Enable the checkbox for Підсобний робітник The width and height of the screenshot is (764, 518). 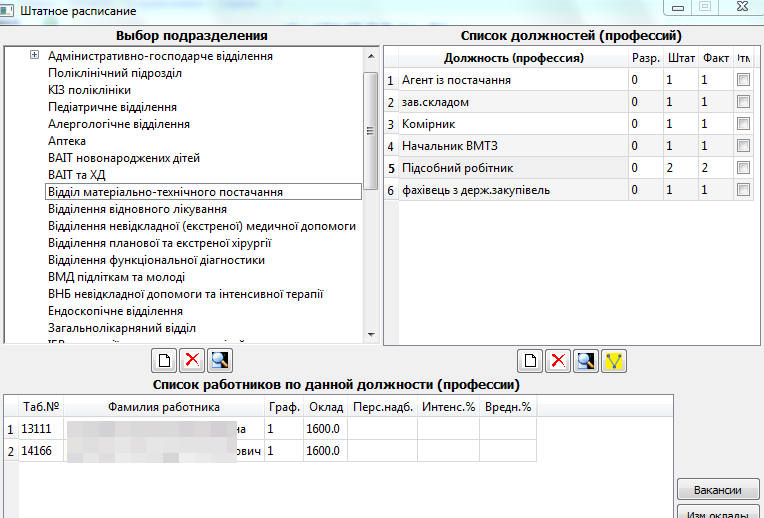pyautogui.click(x=743, y=168)
